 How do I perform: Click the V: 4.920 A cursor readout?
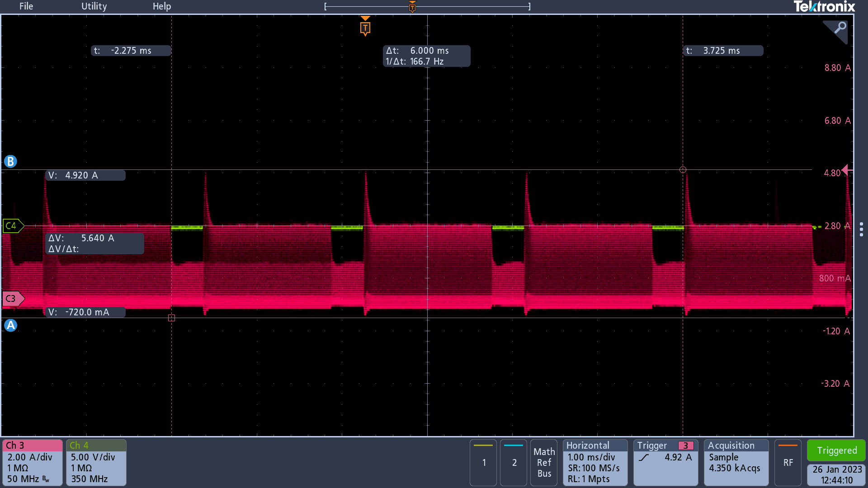click(x=85, y=175)
